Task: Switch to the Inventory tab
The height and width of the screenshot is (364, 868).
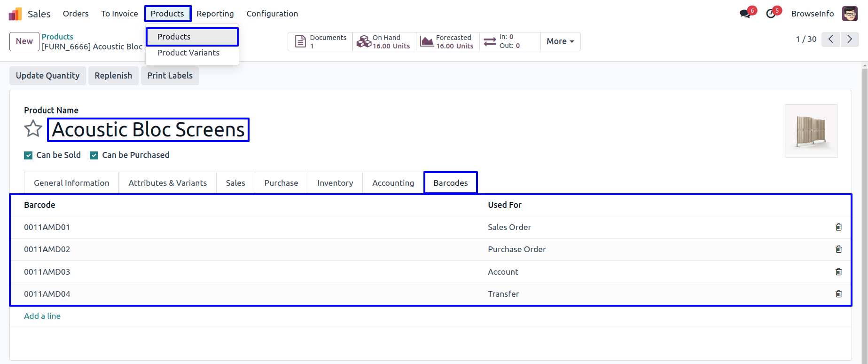Action: [335, 183]
